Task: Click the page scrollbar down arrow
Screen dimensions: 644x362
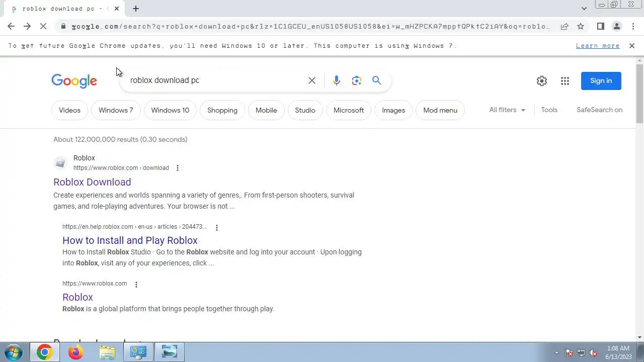Action: click(639, 337)
